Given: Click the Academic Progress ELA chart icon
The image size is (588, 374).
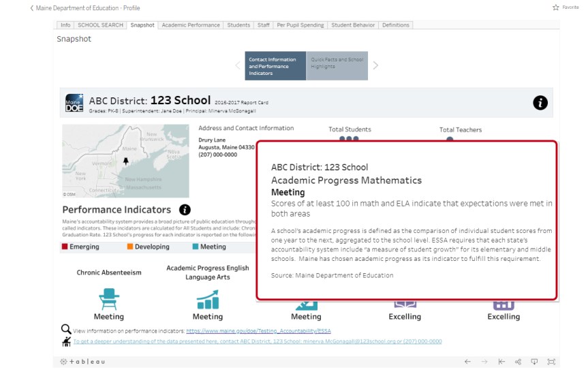Looking at the screenshot, I should 207,298.
